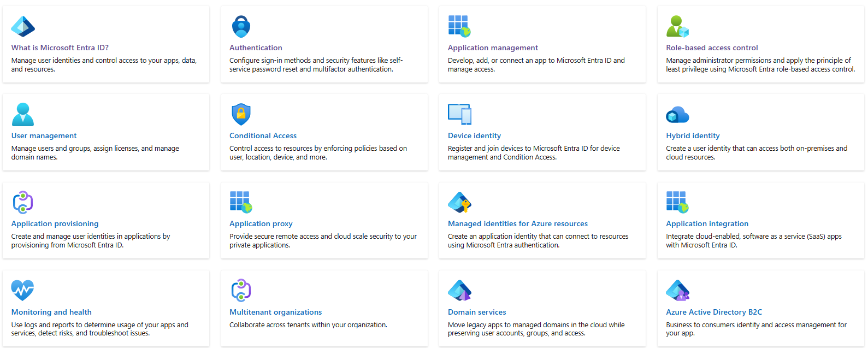Click the Monitoring and health heart icon

click(23, 290)
